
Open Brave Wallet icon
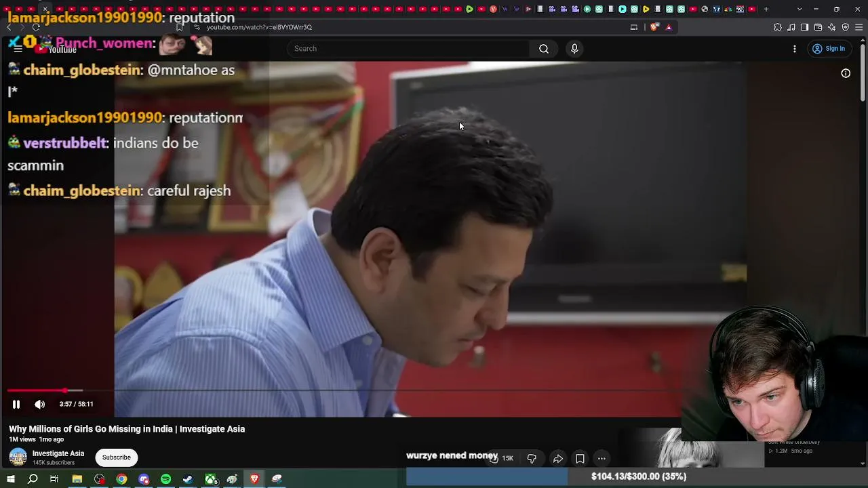[x=818, y=27]
